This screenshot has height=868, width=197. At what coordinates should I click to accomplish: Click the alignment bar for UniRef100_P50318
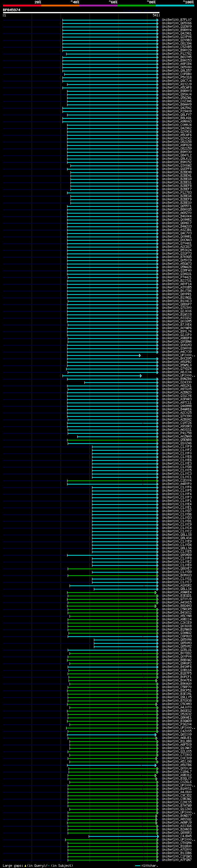[110, 78]
